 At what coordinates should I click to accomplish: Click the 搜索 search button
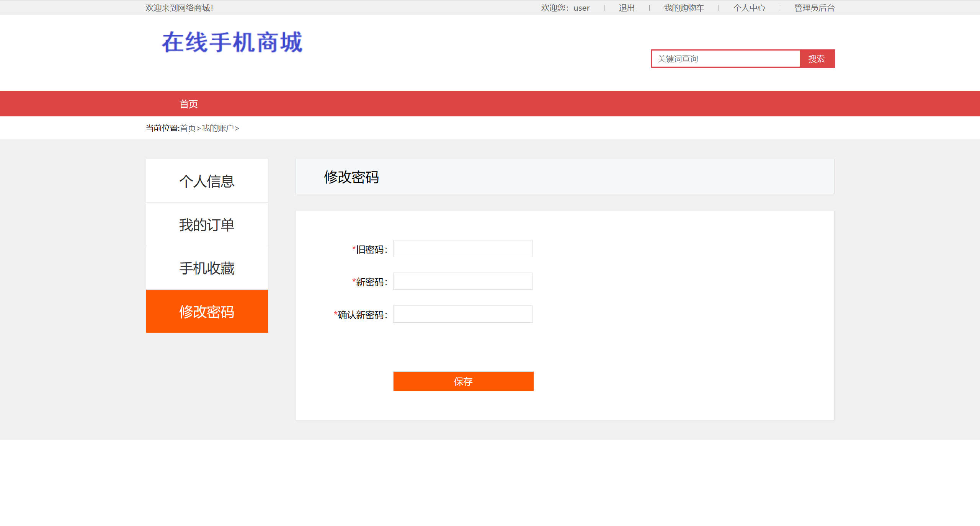(817, 58)
